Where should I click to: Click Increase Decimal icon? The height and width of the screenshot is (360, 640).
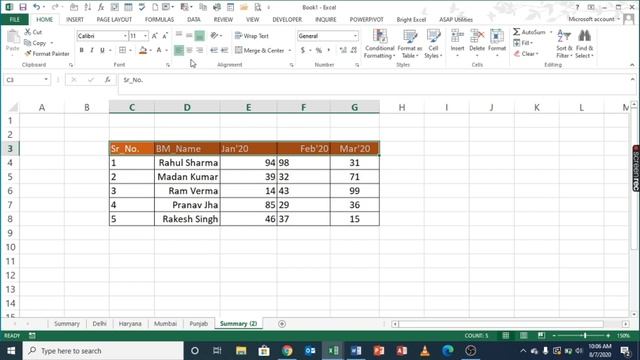343,50
